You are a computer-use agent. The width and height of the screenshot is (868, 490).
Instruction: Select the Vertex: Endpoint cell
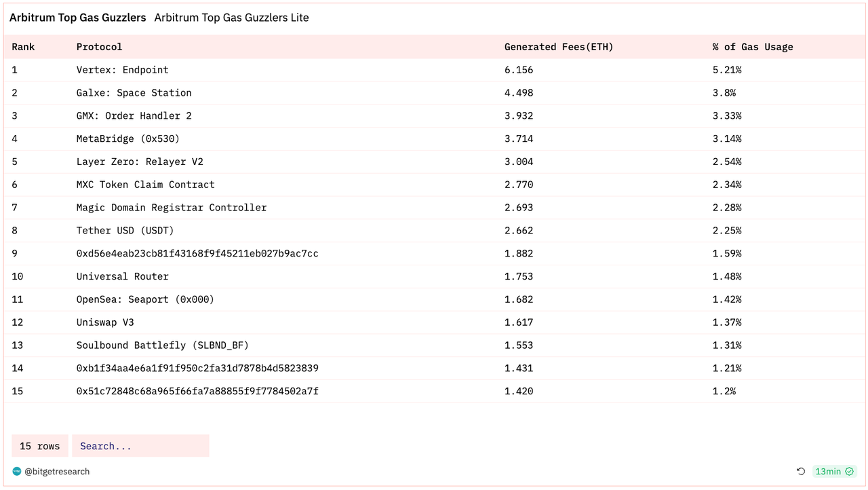tap(123, 70)
